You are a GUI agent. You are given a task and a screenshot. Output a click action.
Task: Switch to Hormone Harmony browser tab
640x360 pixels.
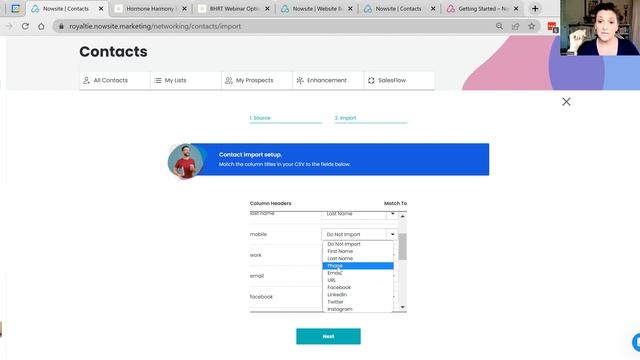[x=150, y=9]
